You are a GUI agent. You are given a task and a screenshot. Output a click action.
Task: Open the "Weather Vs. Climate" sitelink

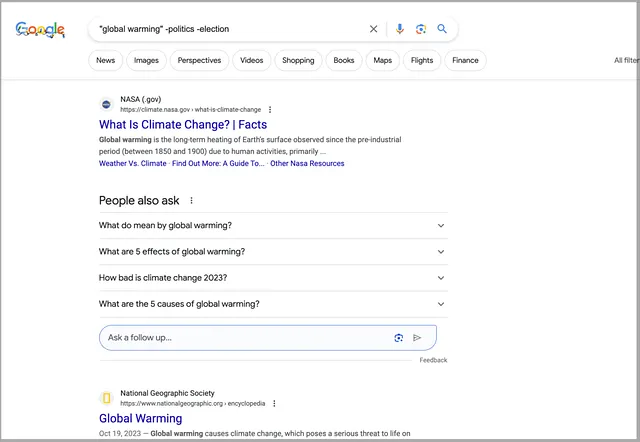click(133, 163)
